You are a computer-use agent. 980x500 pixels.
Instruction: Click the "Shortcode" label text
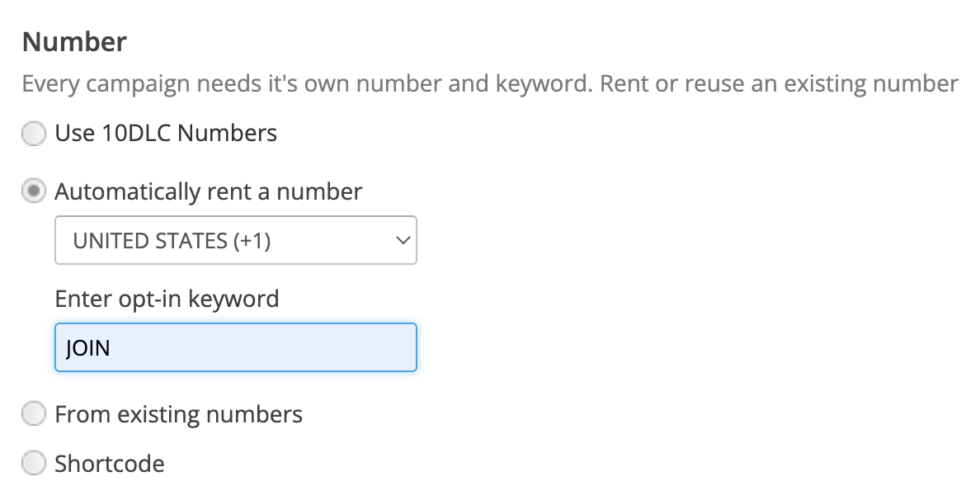109,463
